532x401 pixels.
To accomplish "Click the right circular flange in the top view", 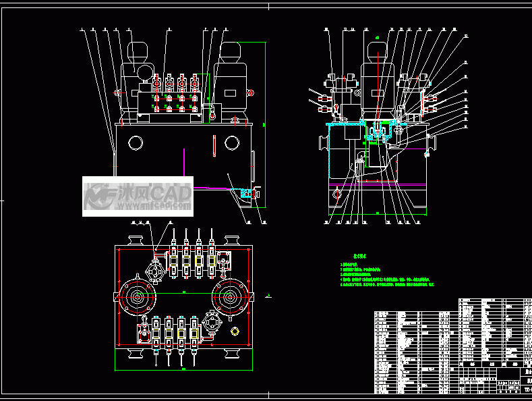I will (x=231, y=297).
